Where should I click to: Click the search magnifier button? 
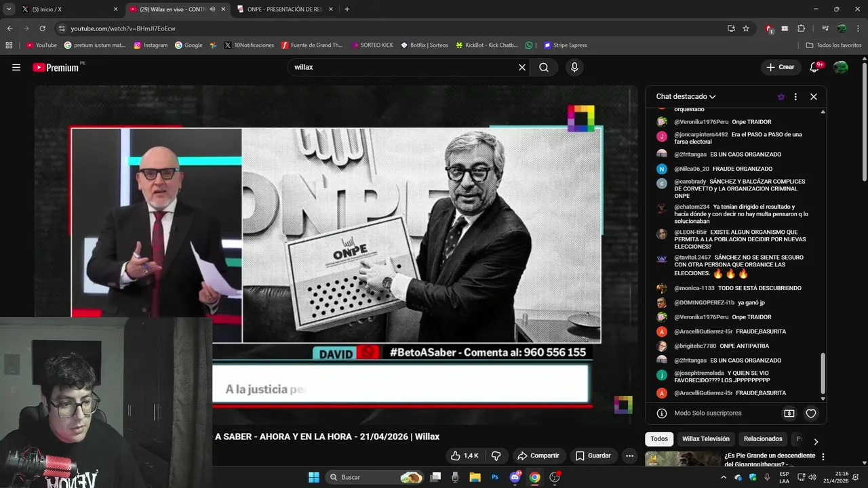tap(544, 67)
